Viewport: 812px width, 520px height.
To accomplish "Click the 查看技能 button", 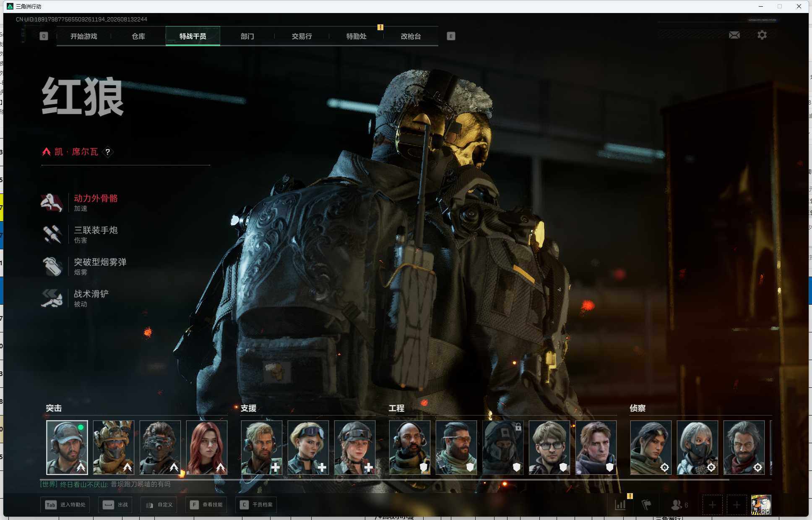I will (206, 504).
